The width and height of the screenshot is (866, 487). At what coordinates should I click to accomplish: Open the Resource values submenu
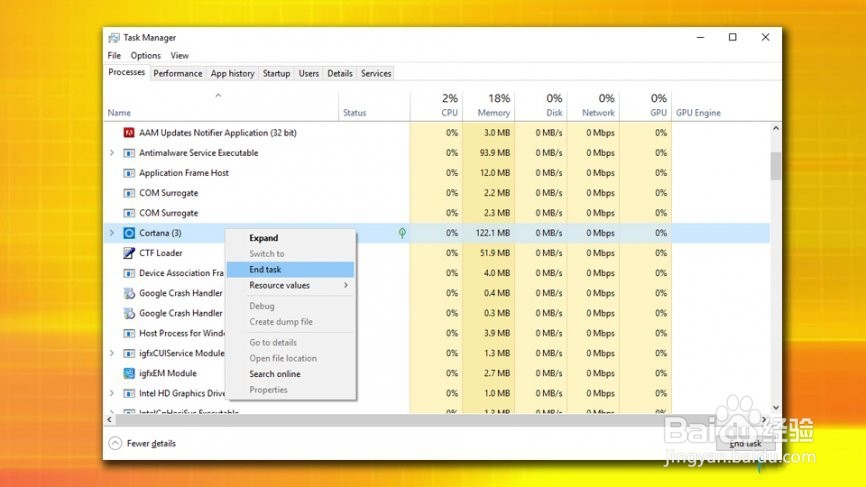[291, 285]
